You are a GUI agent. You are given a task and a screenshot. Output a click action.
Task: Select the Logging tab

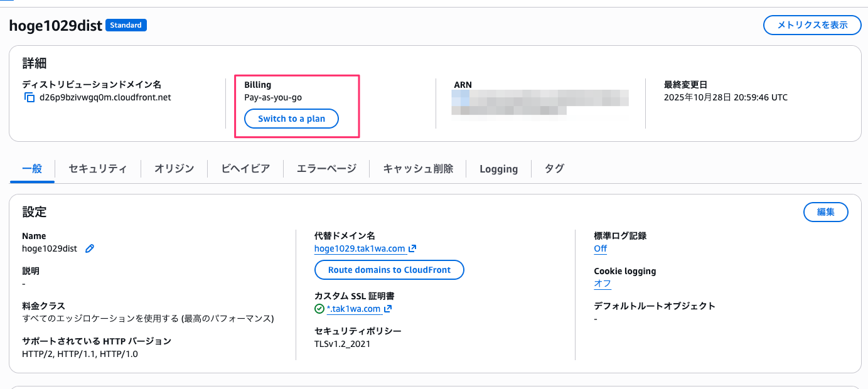[x=498, y=168]
